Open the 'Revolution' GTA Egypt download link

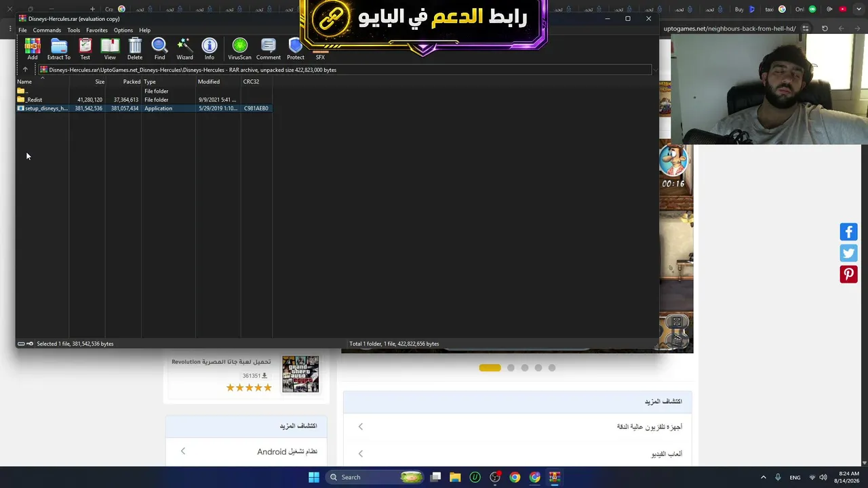pyautogui.click(x=221, y=362)
